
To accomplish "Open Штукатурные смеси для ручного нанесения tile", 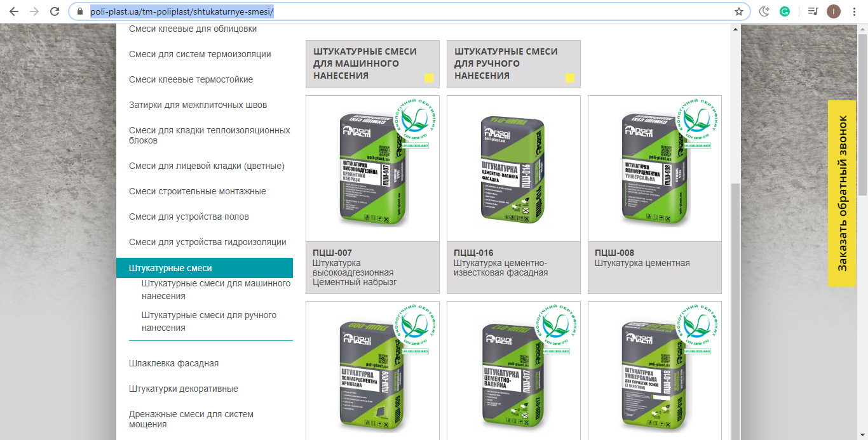I will [513, 63].
